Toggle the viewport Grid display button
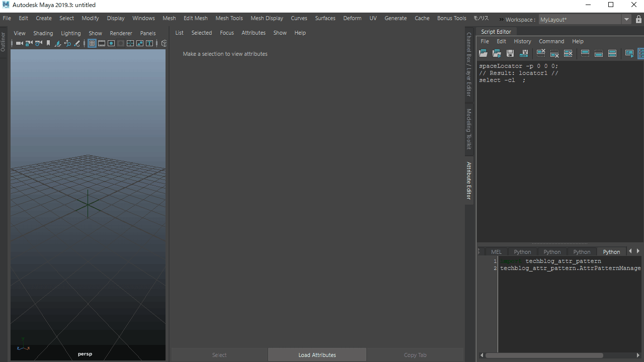 92,43
